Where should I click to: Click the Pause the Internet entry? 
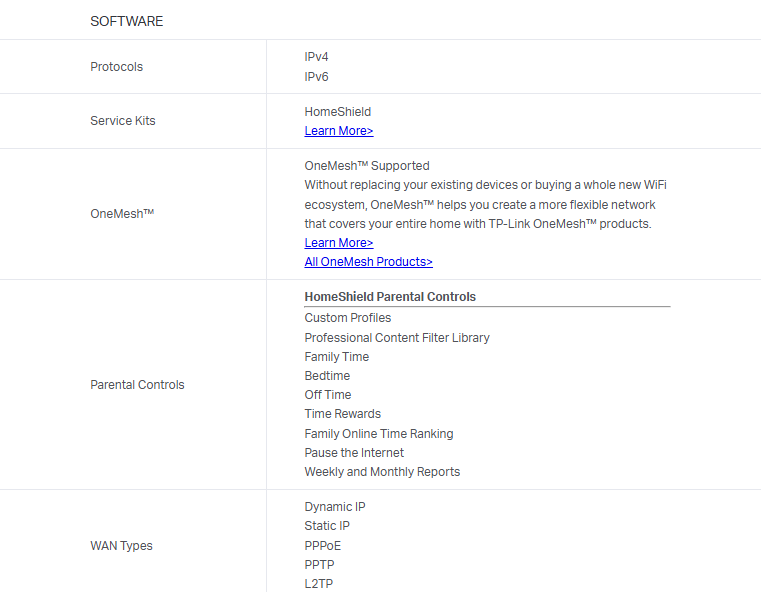pyautogui.click(x=354, y=453)
